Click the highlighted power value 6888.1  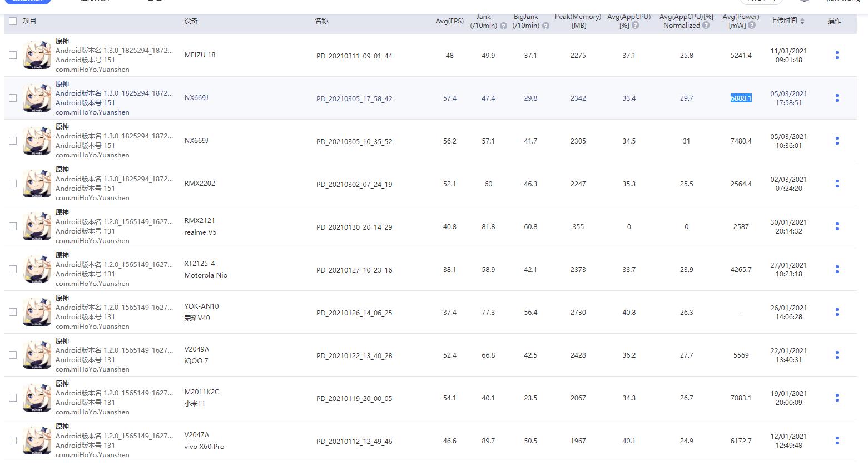[741, 98]
